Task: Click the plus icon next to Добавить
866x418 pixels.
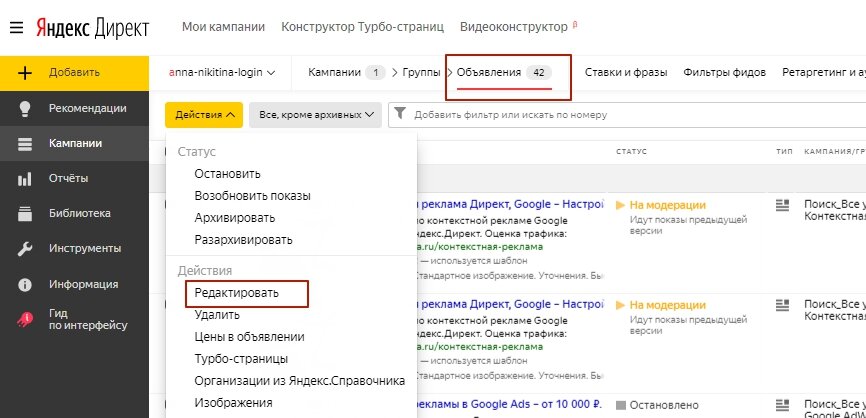Action: click(25, 73)
